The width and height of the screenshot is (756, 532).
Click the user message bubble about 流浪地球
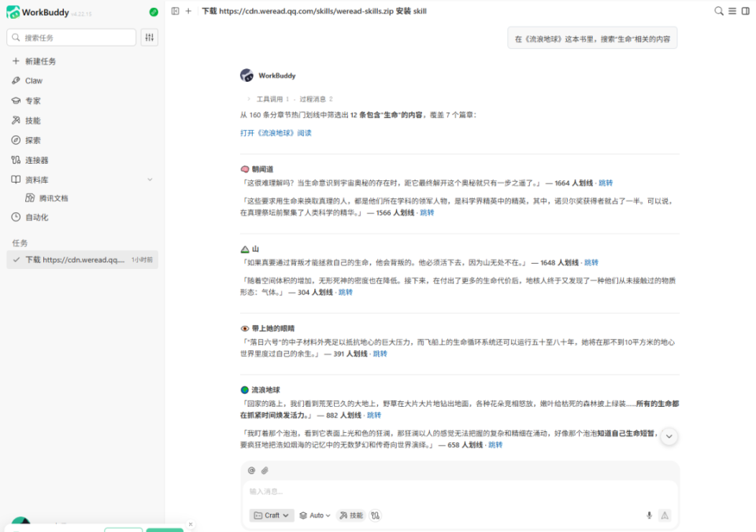point(592,39)
